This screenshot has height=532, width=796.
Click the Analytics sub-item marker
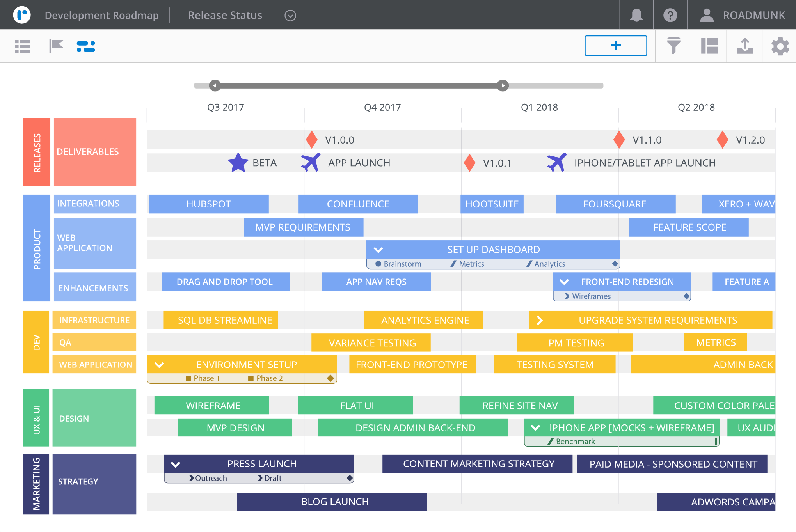pyautogui.click(x=529, y=264)
